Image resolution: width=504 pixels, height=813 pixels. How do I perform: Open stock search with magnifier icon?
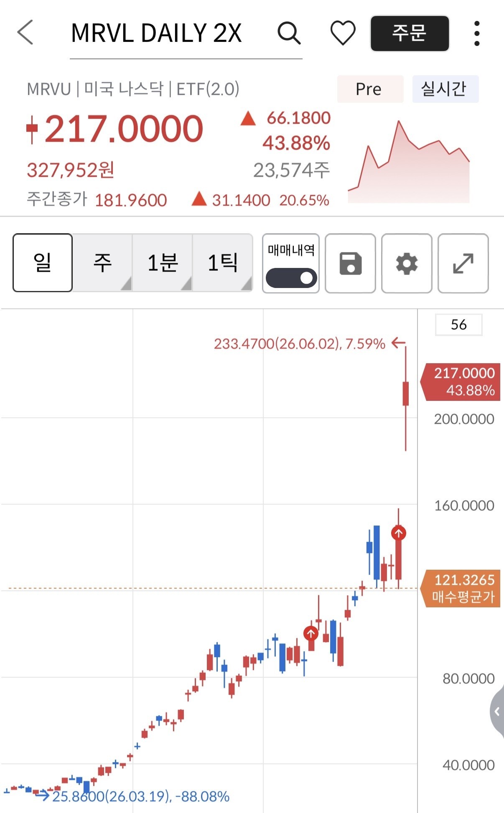click(x=289, y=33)
